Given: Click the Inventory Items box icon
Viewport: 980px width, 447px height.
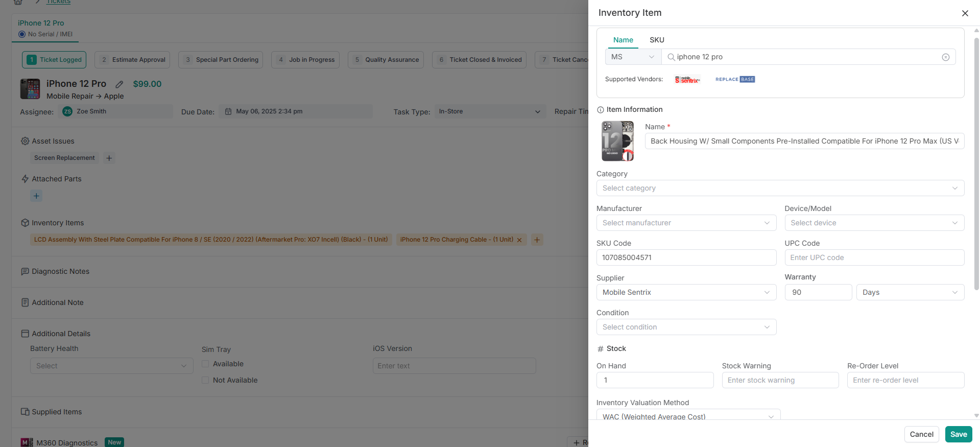Looking at the screenshot, I should coord(25,223).
